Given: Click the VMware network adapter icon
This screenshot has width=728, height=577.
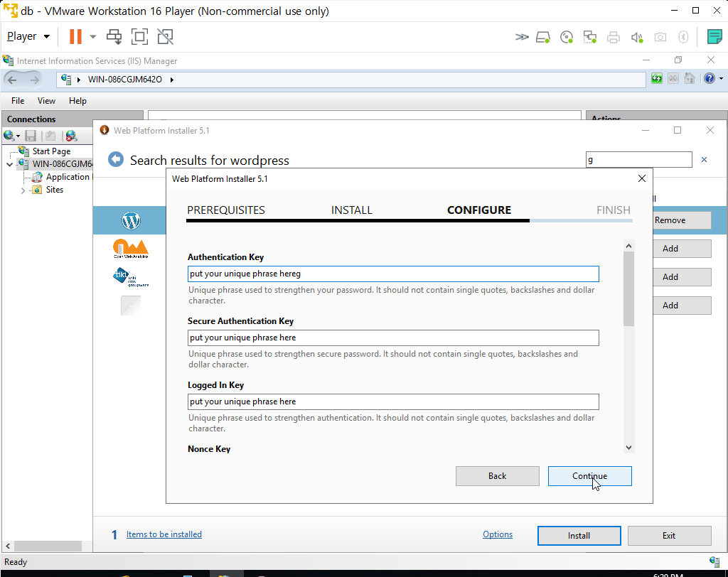Looking at the screenshot, I should click(589, 37).
